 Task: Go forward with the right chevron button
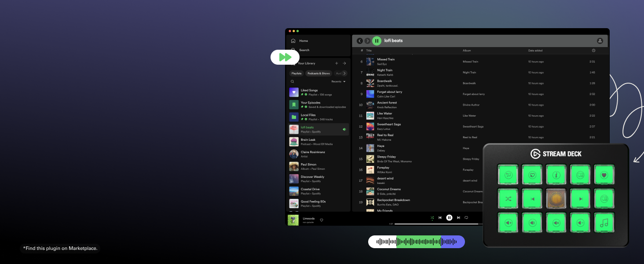coord(368,41)
